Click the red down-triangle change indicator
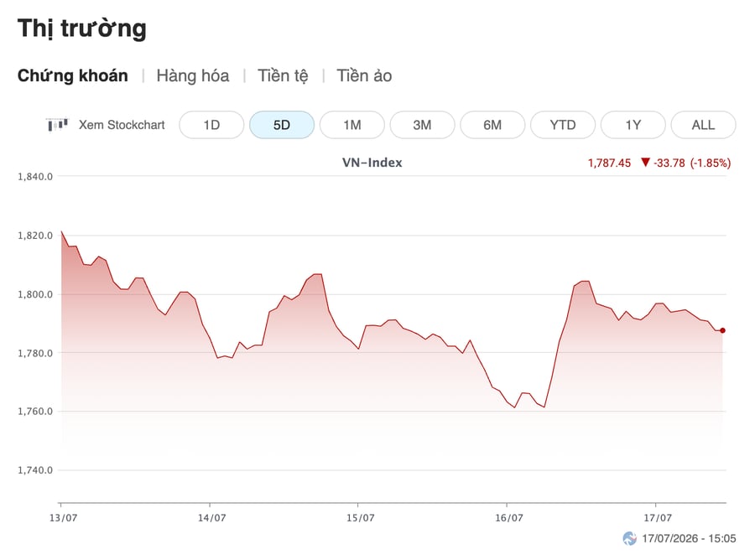This screenshot has width=755, height=560. [645, 162]
